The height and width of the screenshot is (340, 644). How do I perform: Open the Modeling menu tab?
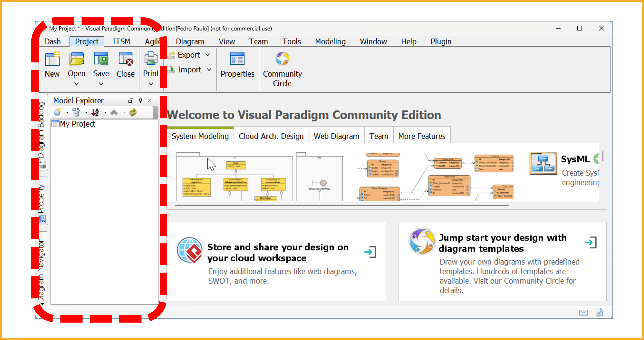click(330, 42)
